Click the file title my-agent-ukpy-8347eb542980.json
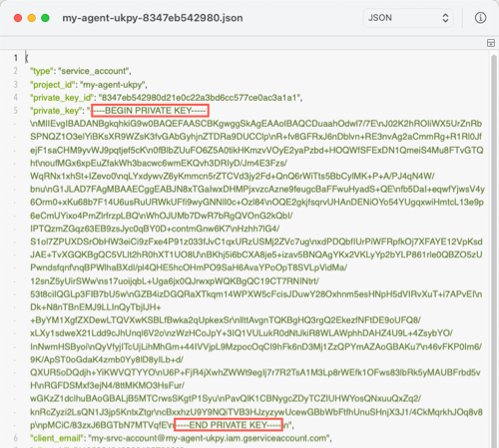The height and width of the screenshot is (448, 499). (x=153, y=18)
